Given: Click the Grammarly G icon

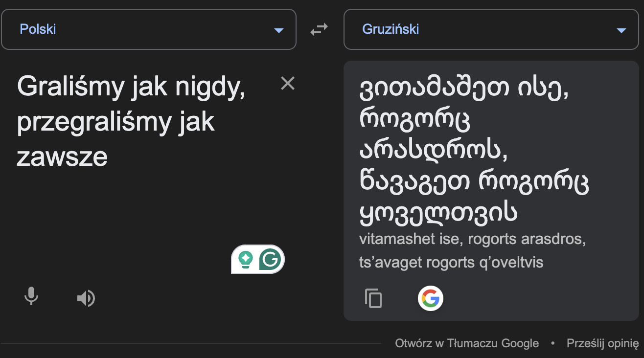Looking at the screenshot, I should pyautogui.click(x=270, y=259).
